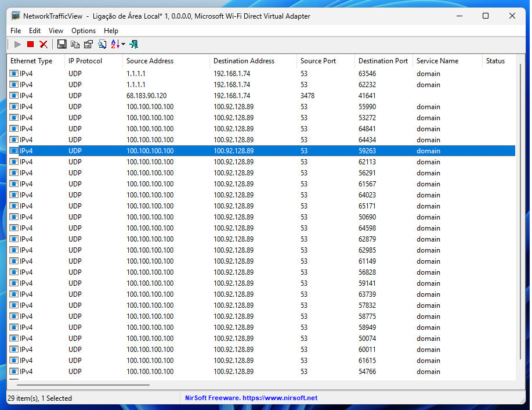Select row icon for destination port 64434
Viewport: 532px width, 410px height.
14,139
